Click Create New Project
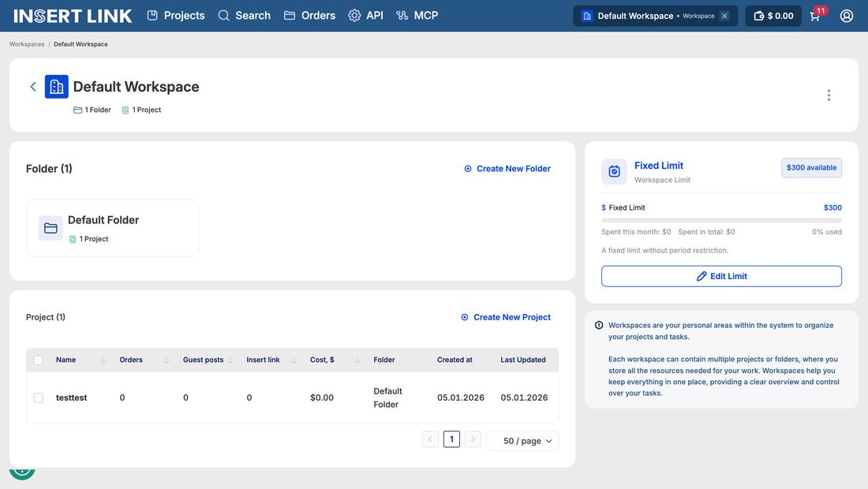The height and width of the screenshot is (489, 868). coord(505,317)
